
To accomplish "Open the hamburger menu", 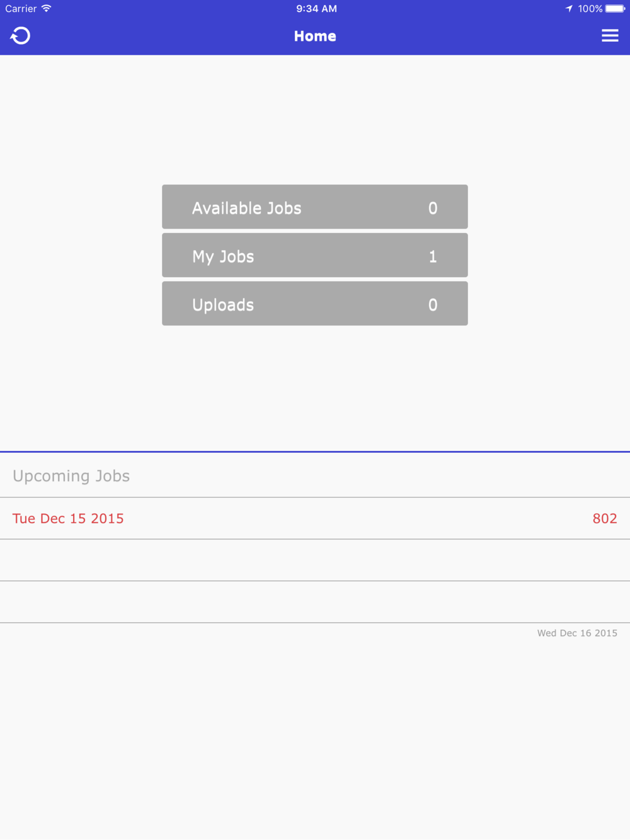I will (x=609, y=36).
